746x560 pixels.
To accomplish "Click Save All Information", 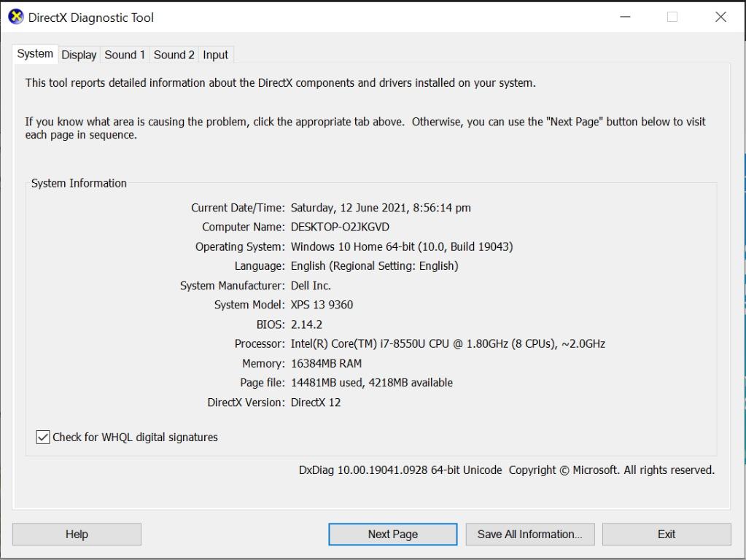I will tap(530, 534).
